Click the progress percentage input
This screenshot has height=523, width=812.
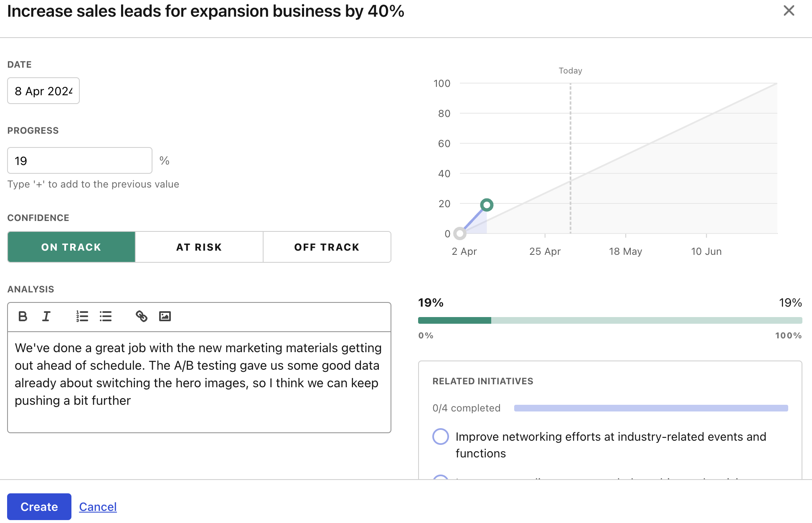coord(79,160)
